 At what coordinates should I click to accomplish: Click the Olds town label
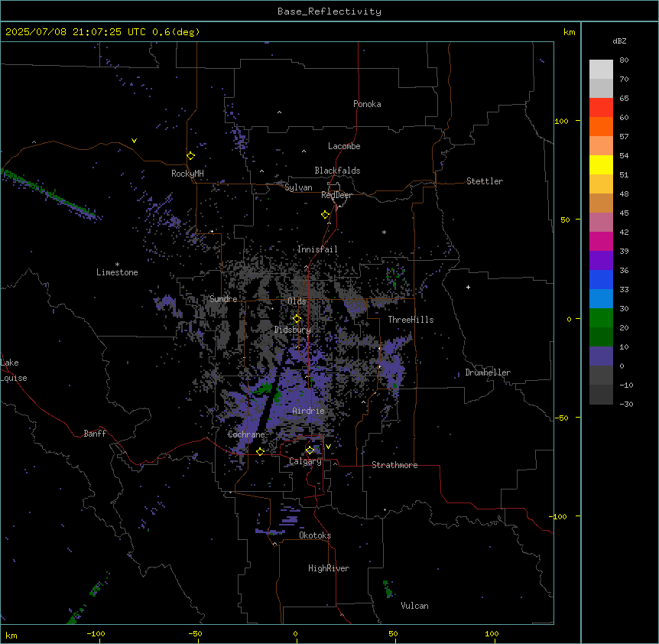tap(297, 301)
